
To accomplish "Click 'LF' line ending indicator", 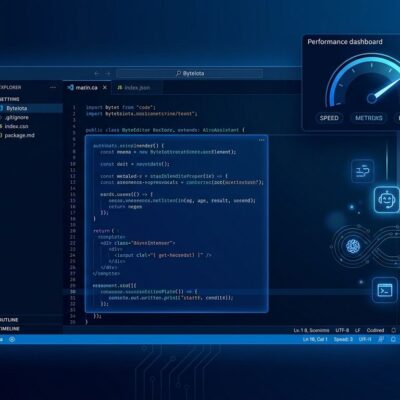I will [x=358, y=330].
